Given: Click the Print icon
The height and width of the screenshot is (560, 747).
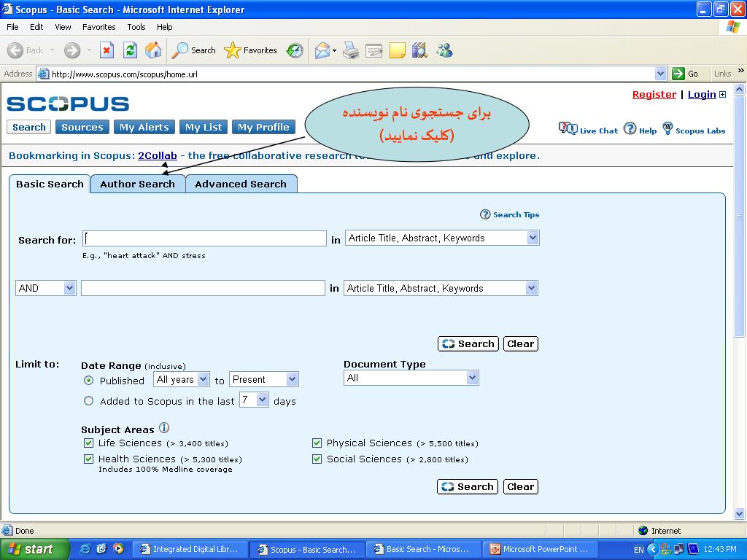Looking at the screenshot, I should (351, 50).
